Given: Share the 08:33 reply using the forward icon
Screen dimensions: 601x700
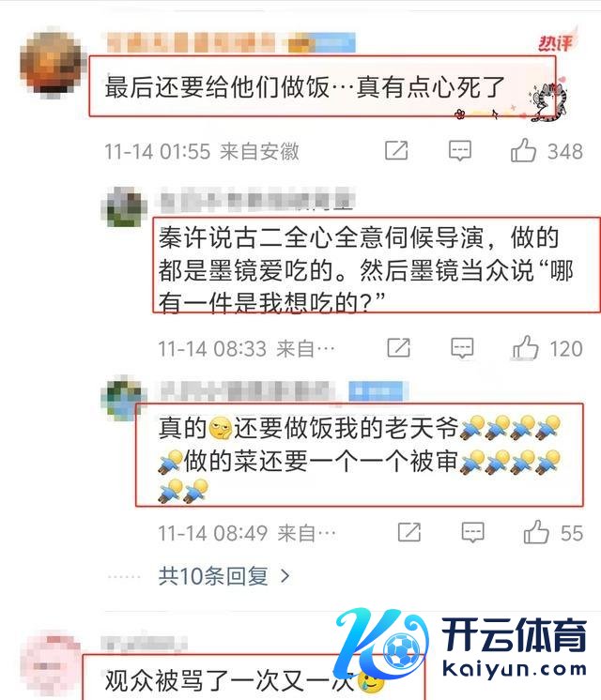Looking at the screenshot, I should [x=398, y=348].
